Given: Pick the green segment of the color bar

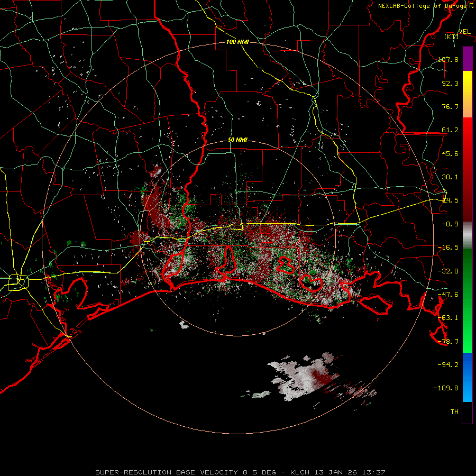Looking at the screenshot, I should tap(467, 300).
